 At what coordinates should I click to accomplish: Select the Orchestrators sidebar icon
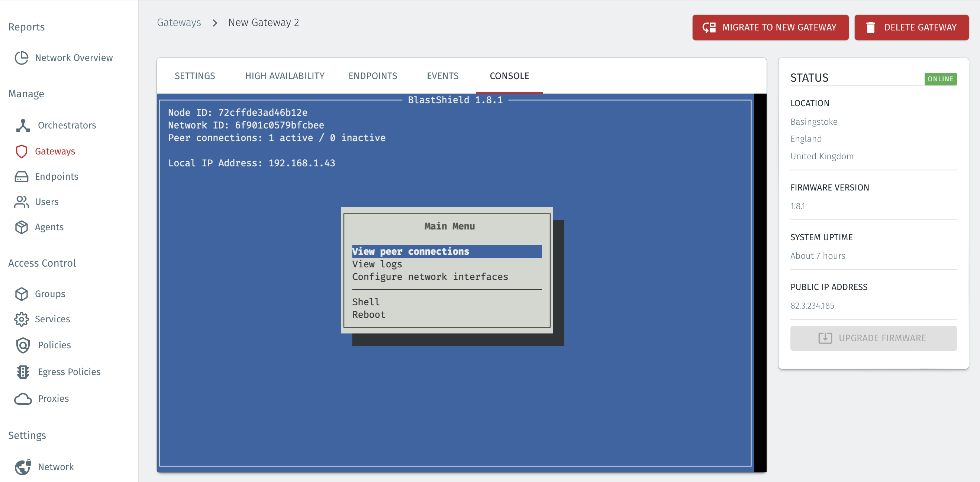coord(22,126)
